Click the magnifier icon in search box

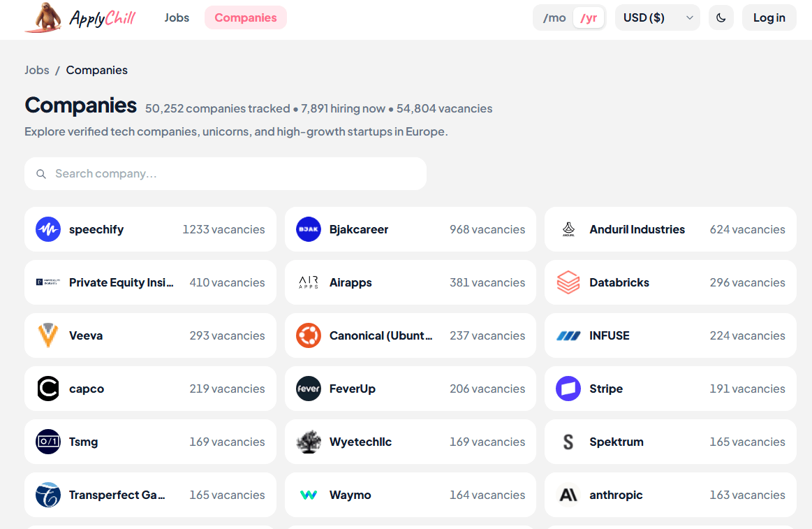click(41, 174)
